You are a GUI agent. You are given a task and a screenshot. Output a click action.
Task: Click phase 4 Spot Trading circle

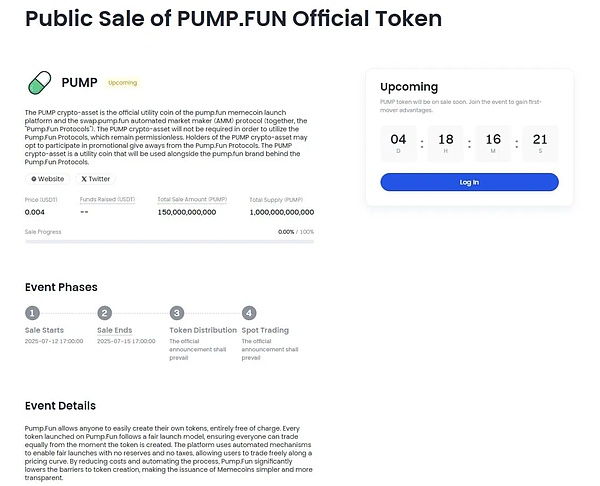coord(249,313)
